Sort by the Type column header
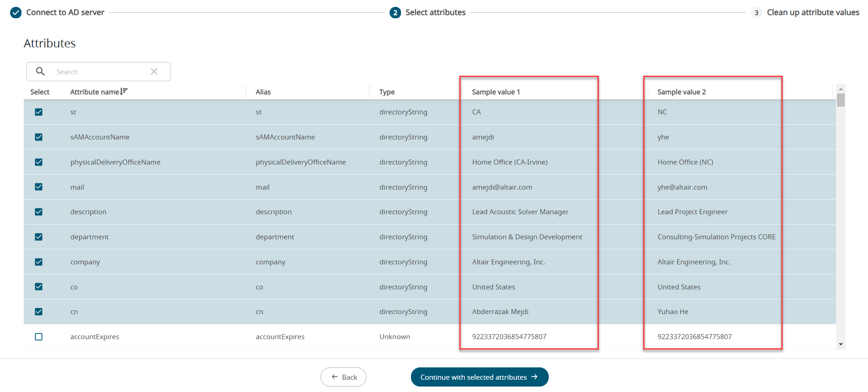868x392 pixels. [387, 92]
